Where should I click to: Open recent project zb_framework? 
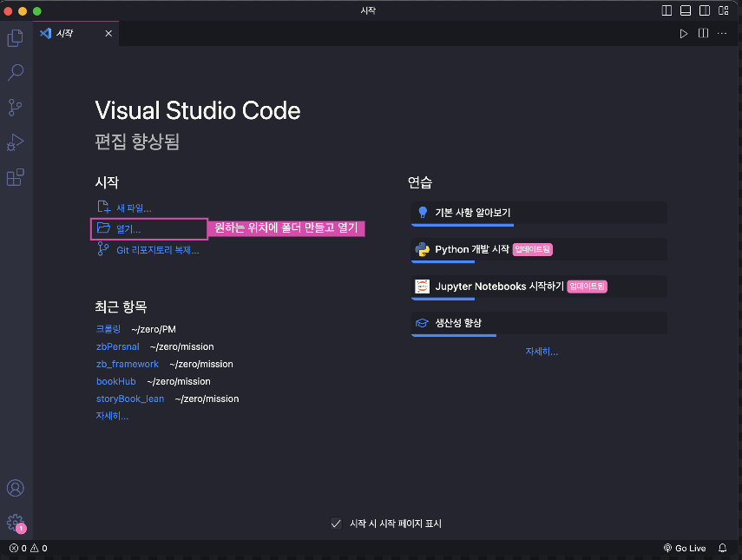pyautogui.click(x=128, y=364)
